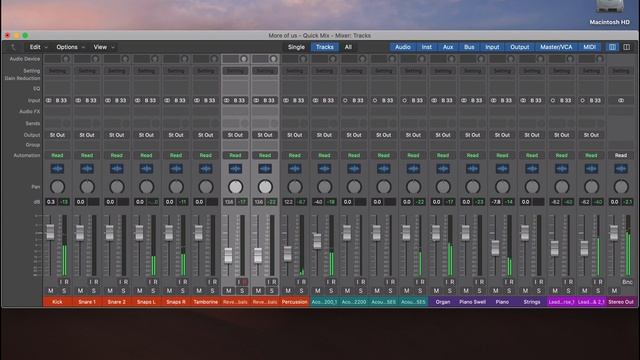
Task: Click the Tamborine track waveform icon
Action: coord(206,169)
